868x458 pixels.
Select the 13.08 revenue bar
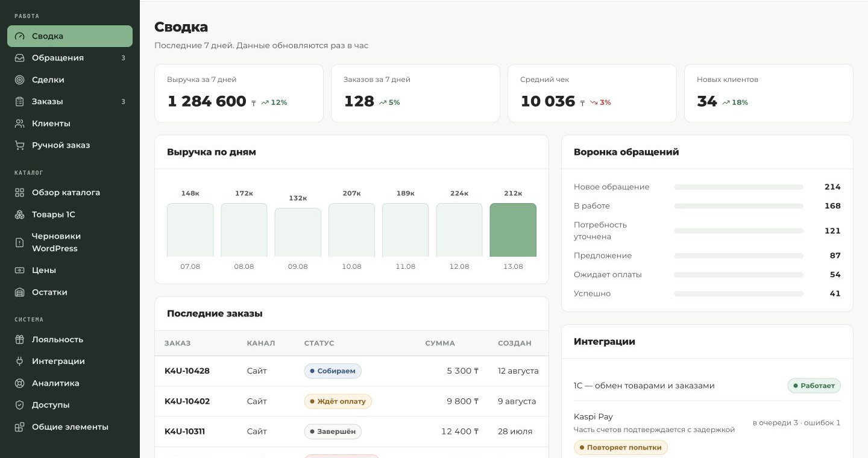coord(513,230)
